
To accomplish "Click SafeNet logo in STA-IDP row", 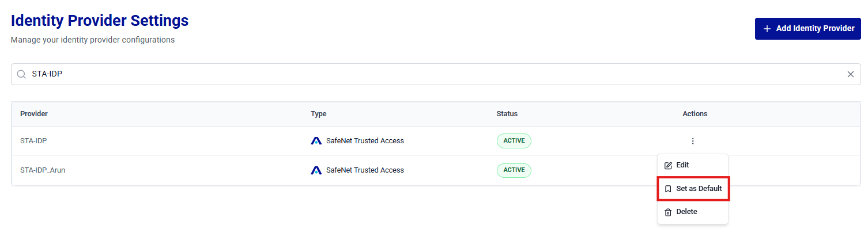I will [x=316, y=141].
